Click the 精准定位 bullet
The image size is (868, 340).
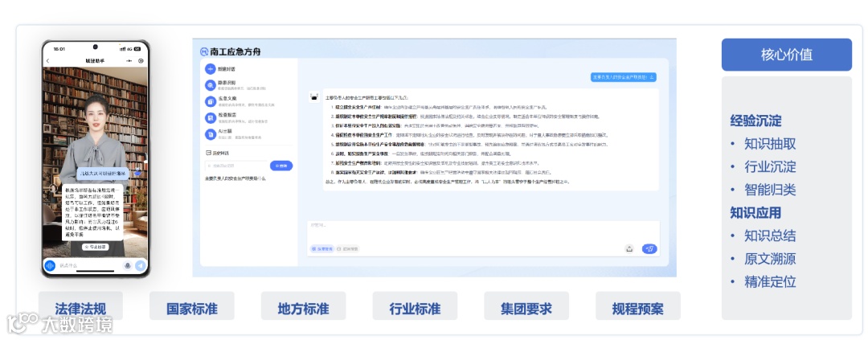point(770,282)
